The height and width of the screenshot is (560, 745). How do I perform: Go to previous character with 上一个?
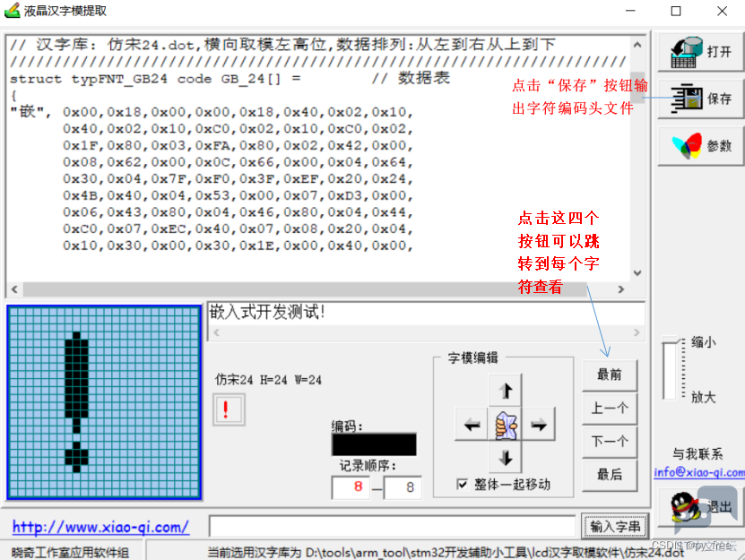[x=610, y=408]
